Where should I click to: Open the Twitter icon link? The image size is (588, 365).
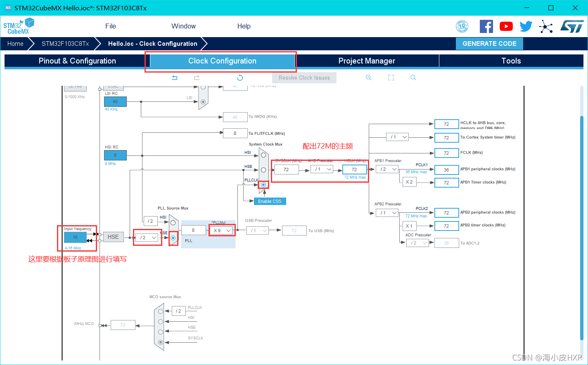(526, 26)
